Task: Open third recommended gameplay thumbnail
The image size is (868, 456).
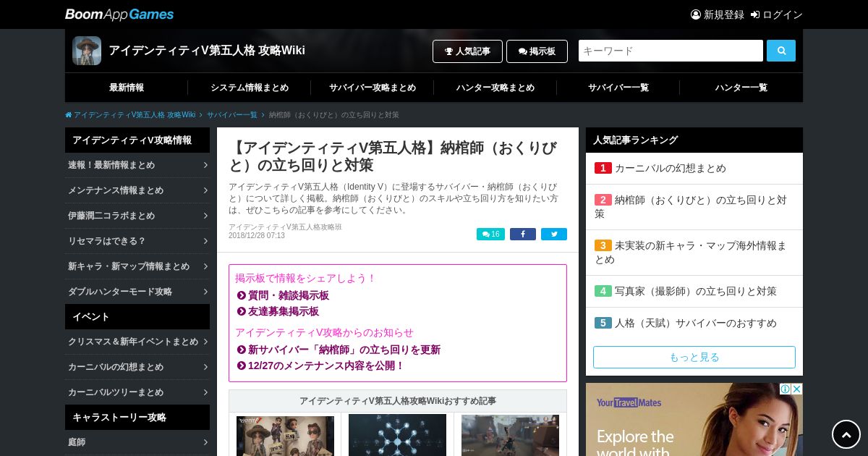Action: click(510, 435)
